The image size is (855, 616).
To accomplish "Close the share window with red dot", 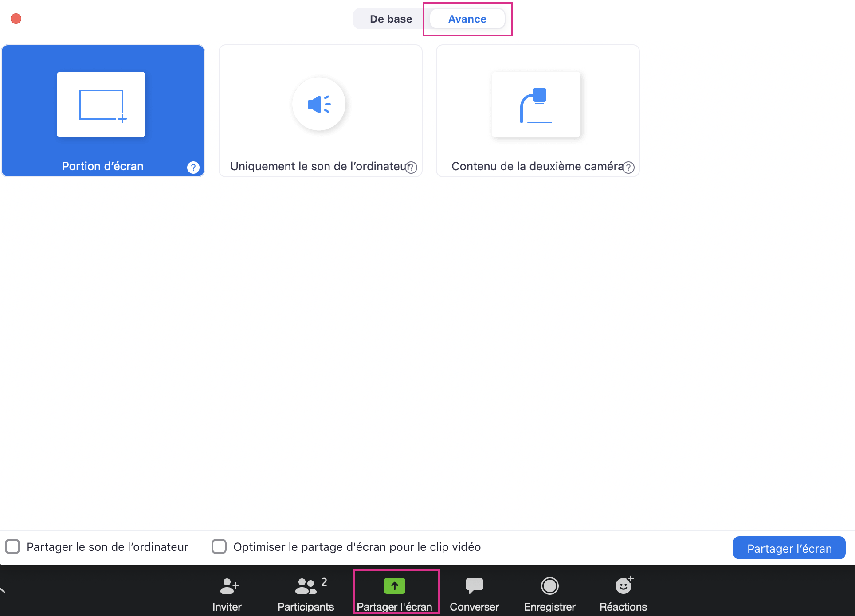I will [x=16, y=19].
